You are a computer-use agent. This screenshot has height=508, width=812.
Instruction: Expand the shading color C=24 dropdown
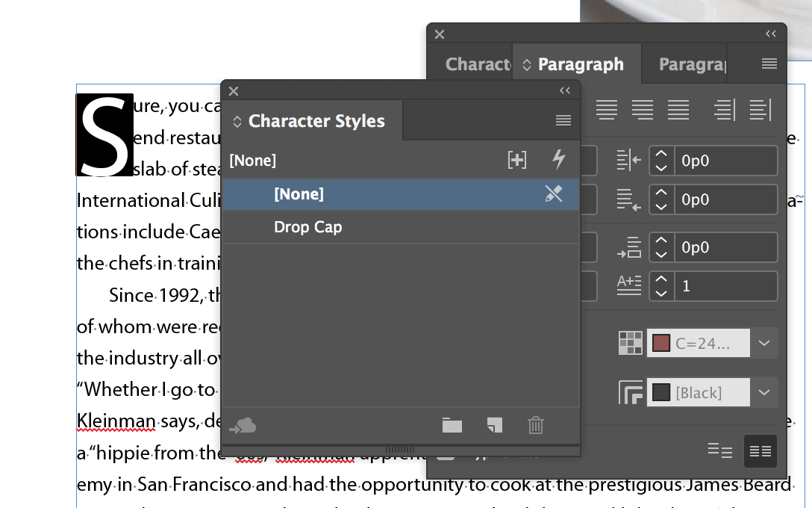pyautogui.click(x=764, y=343)
